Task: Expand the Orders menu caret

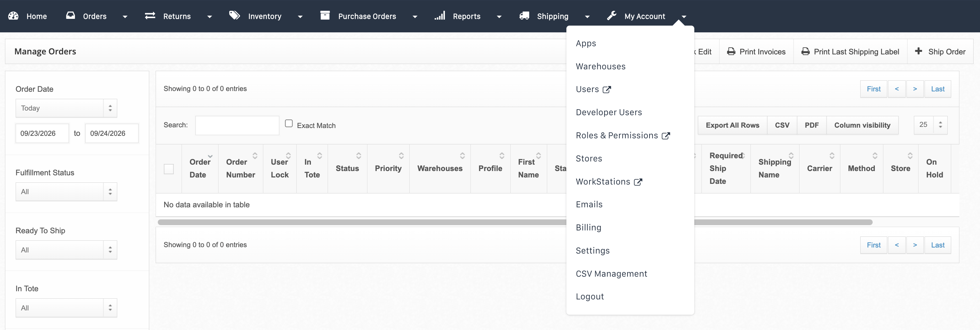Action: click(125, 17)
